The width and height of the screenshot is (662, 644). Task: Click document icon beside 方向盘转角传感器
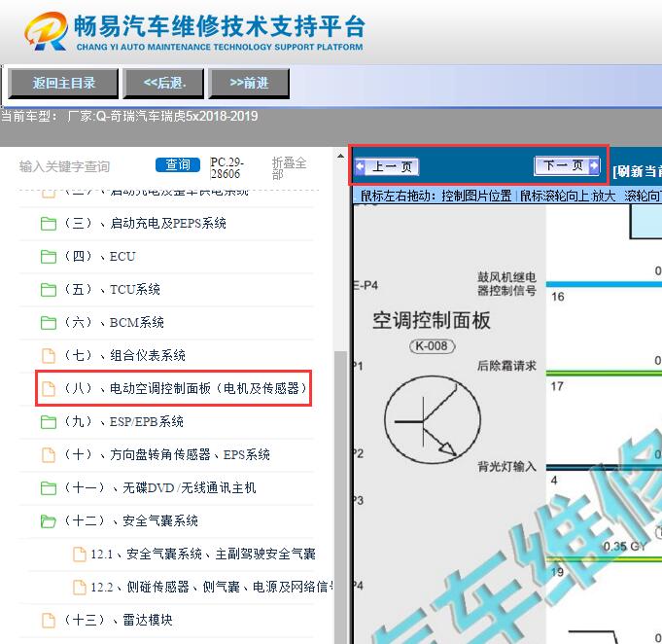(49, 455)
